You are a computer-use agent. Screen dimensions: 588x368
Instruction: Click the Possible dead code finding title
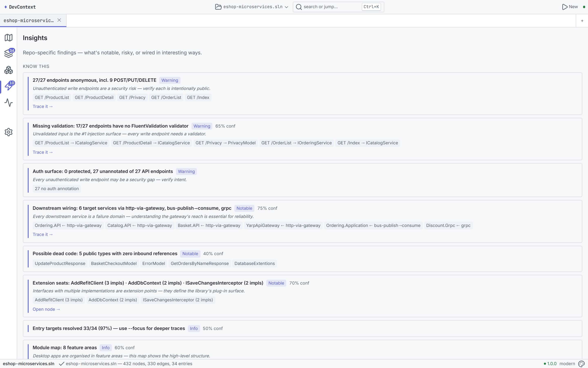[105, 254]
